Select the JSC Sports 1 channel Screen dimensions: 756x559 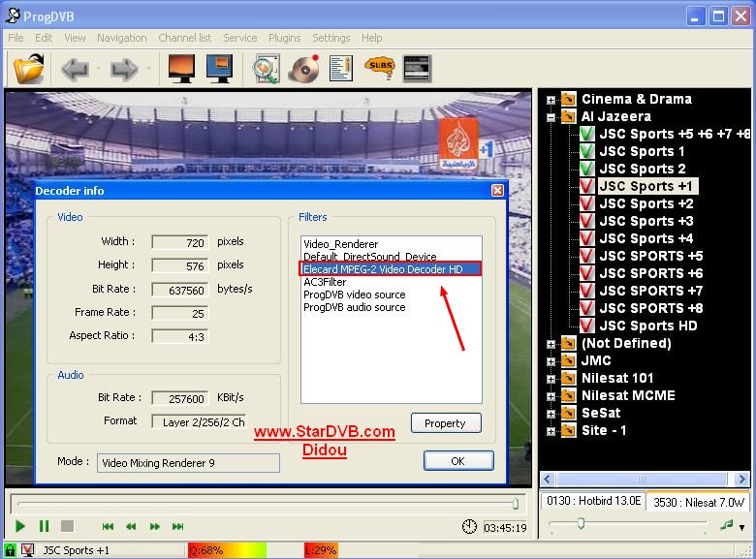tap(642, 151)
